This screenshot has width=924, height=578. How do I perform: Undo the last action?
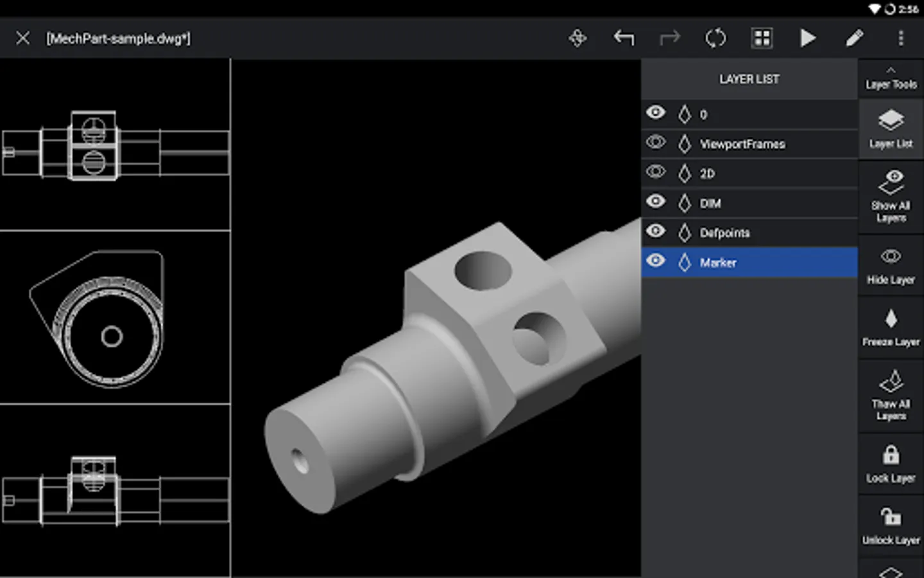point(624,39)
